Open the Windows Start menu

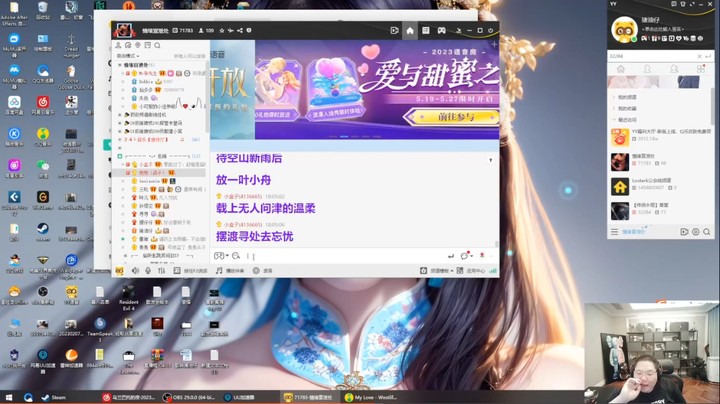(8, 397)
